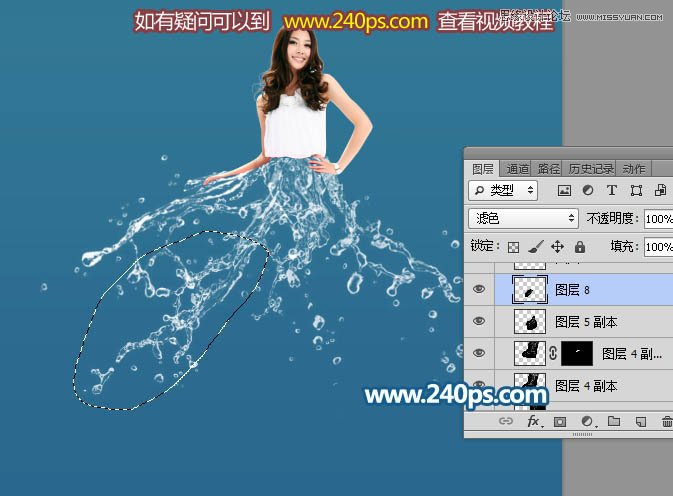Click the shape layer filter icon
673x496 pixels.
click(636, 190)
